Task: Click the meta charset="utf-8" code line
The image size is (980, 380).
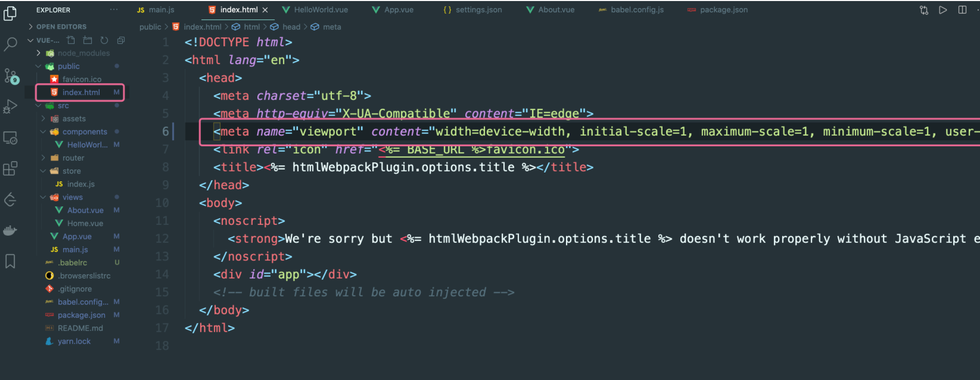Action: 292,96
